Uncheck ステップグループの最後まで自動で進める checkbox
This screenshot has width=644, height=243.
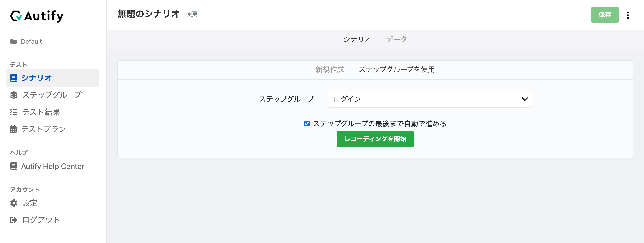click(x=307, y=124)
